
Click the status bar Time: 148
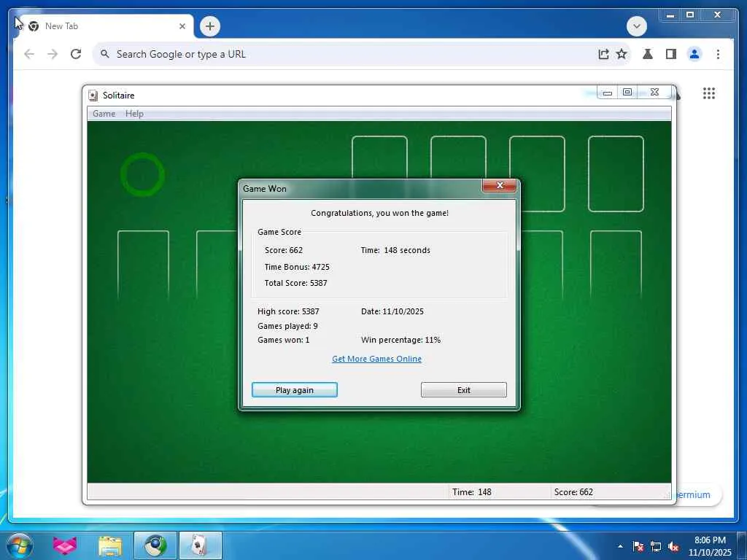(472, 492)
